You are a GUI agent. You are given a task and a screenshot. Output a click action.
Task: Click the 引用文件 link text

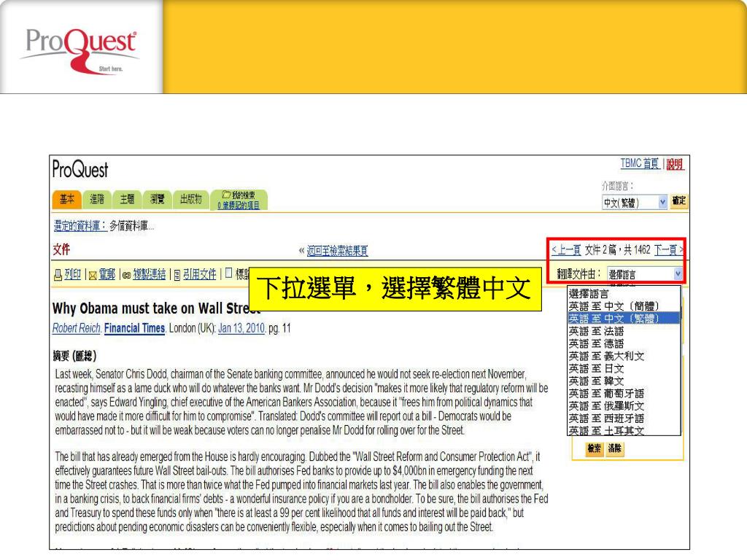point(200,274)
